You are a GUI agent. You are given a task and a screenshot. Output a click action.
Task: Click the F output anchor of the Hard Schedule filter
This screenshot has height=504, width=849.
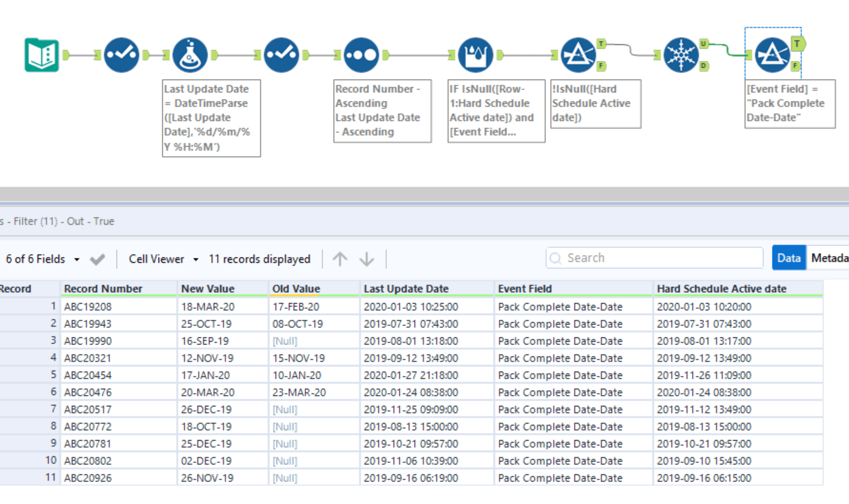[x=601, y=66]
